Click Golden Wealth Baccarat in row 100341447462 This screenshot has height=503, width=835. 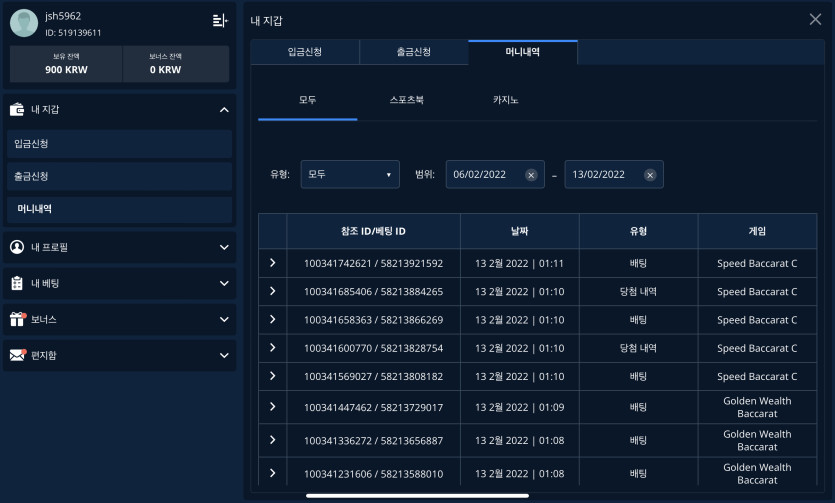(x=757, y=407)
